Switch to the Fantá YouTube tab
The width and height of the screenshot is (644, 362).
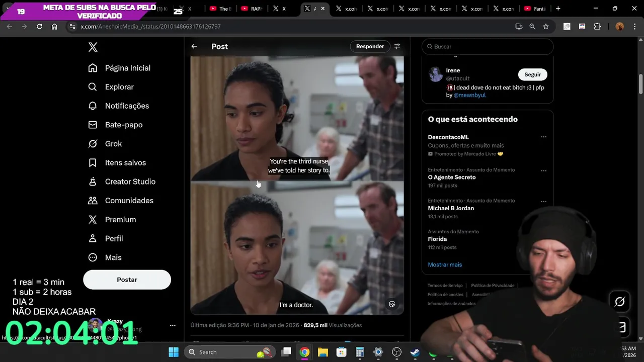tap(535, 9)
